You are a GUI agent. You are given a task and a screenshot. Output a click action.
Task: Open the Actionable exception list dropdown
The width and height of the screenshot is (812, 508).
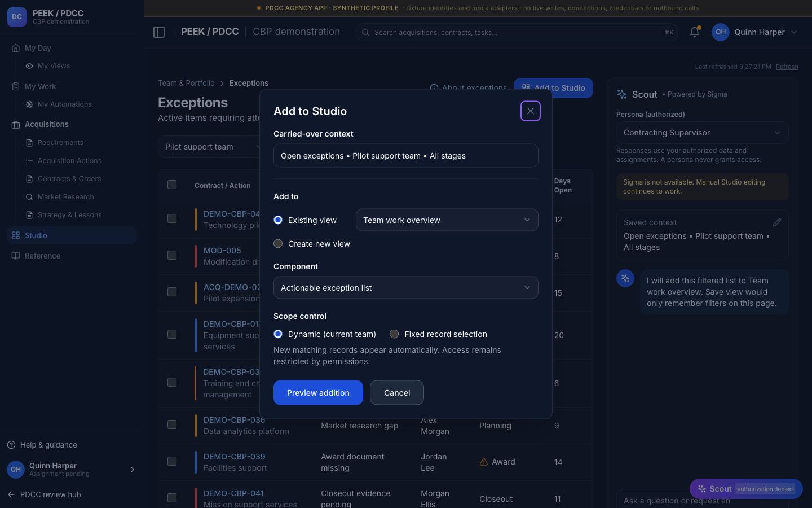point(406,288)
